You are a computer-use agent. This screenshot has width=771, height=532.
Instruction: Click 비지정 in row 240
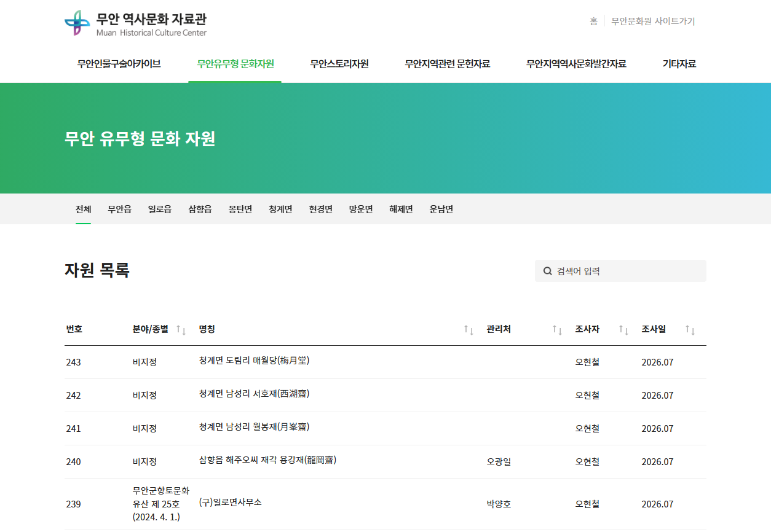[x=144, y=462]
